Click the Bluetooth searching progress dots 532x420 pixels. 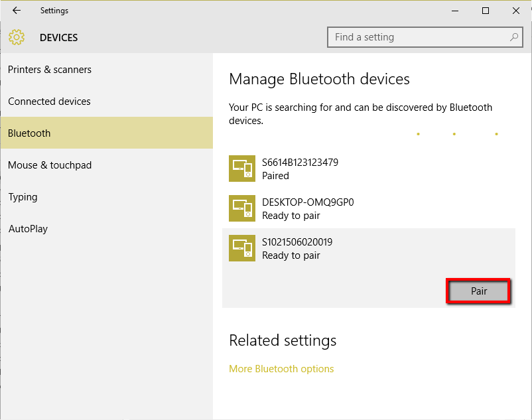click(455, 133)
